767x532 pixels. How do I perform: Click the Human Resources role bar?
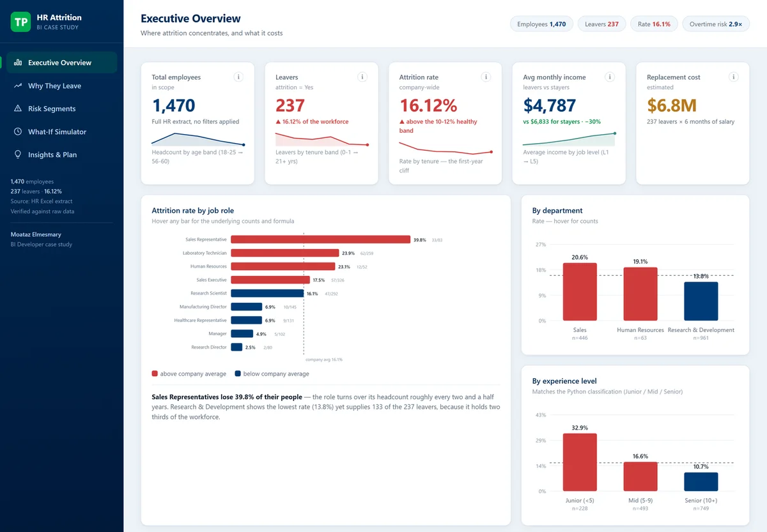point(283,266)
